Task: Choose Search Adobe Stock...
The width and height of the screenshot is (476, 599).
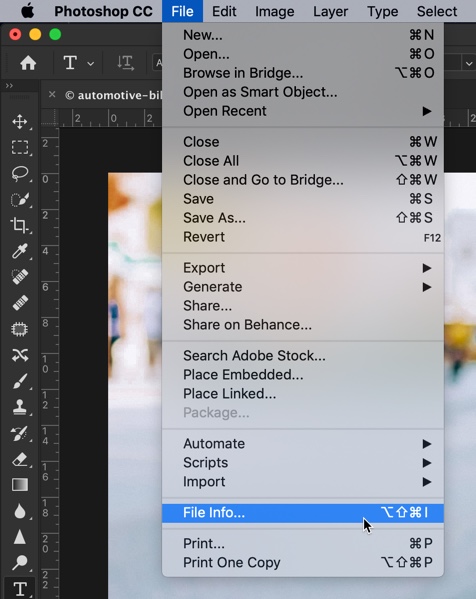Action: click(303, 356)
